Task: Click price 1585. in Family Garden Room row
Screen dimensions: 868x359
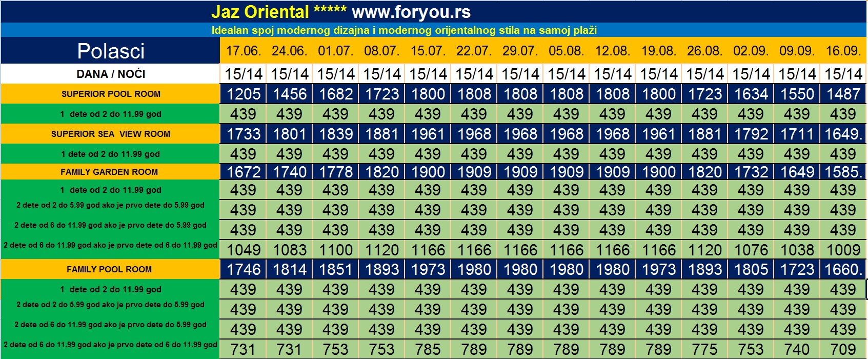Action: click(x=844, y=172)
